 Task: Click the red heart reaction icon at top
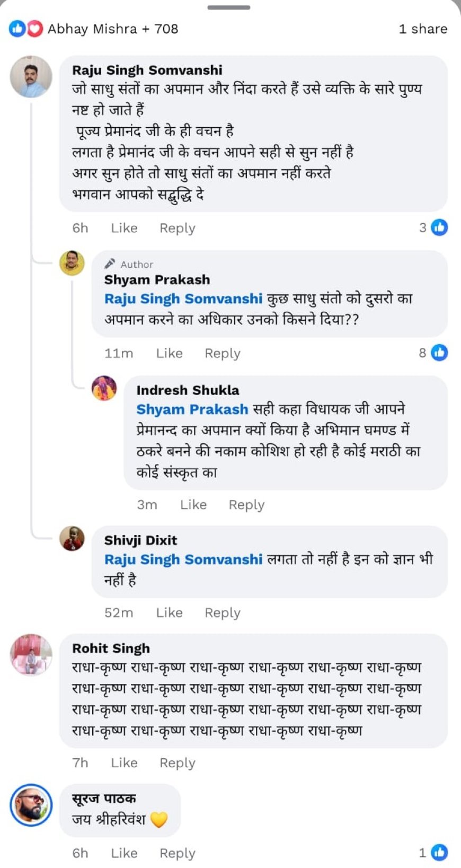pyautogui.click(x=34, y=29)
